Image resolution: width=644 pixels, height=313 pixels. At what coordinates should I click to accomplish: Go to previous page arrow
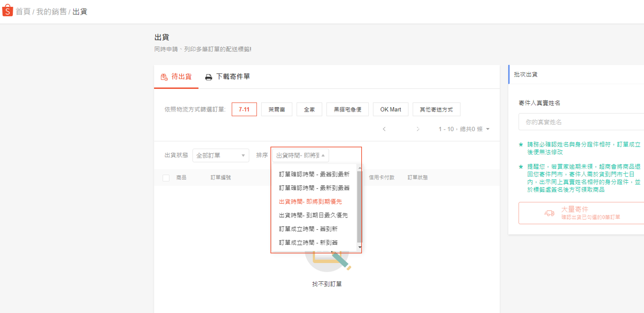click(384, 129)
